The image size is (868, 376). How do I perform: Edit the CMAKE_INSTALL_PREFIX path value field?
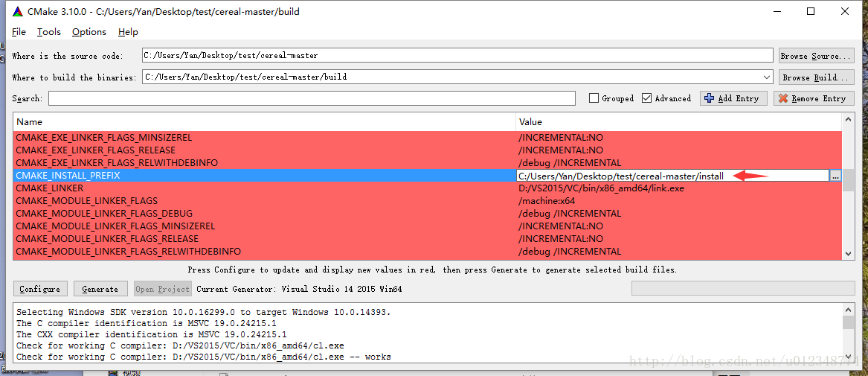pyautogui.click(x=672, y=176)
